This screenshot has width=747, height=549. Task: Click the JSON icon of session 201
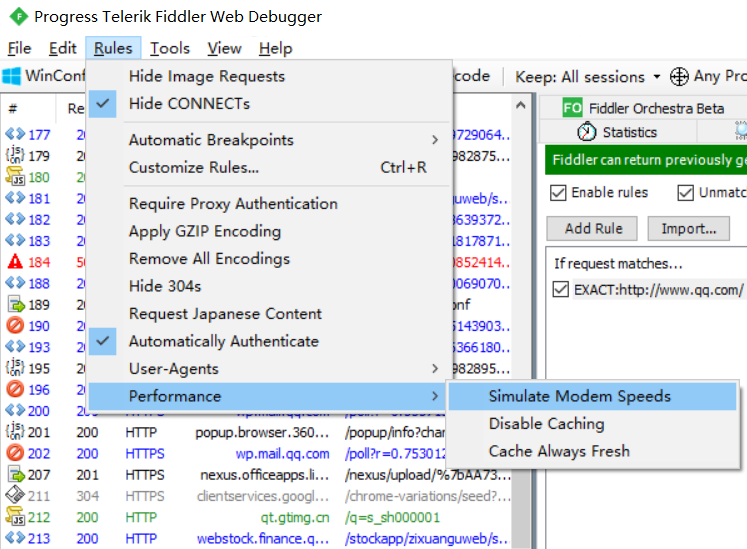pyautogui.click(x=15, y=431)
